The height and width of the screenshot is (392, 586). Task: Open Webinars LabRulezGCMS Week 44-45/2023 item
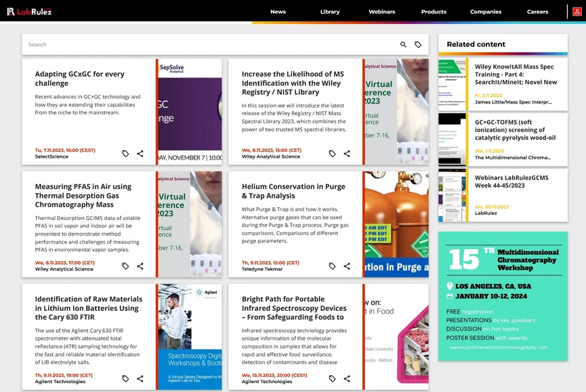[511, 181]
